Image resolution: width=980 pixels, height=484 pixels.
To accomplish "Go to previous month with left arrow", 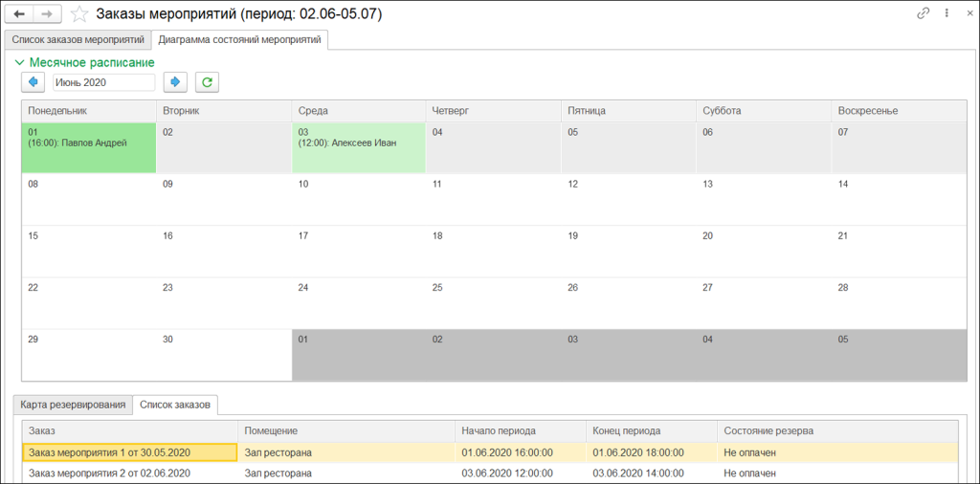I will click(33, 82).
